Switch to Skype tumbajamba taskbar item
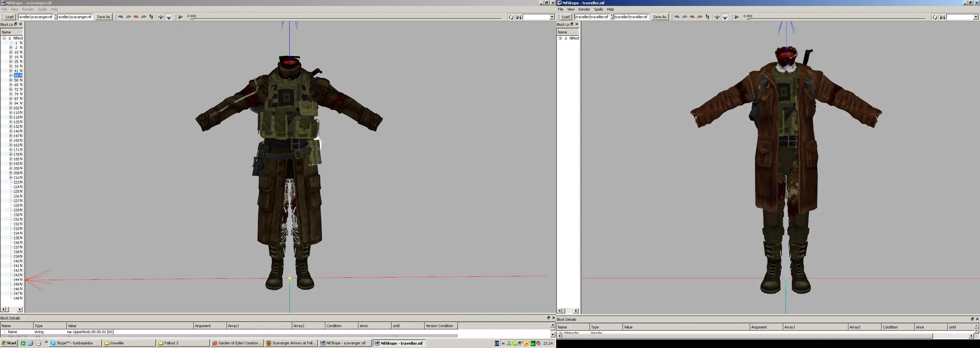Viewport: 980px width, 348px height. pos(76,343)
